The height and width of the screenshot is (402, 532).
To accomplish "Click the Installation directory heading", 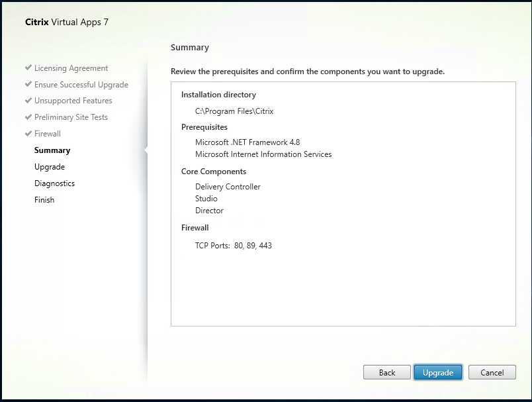I will point(218,95).
